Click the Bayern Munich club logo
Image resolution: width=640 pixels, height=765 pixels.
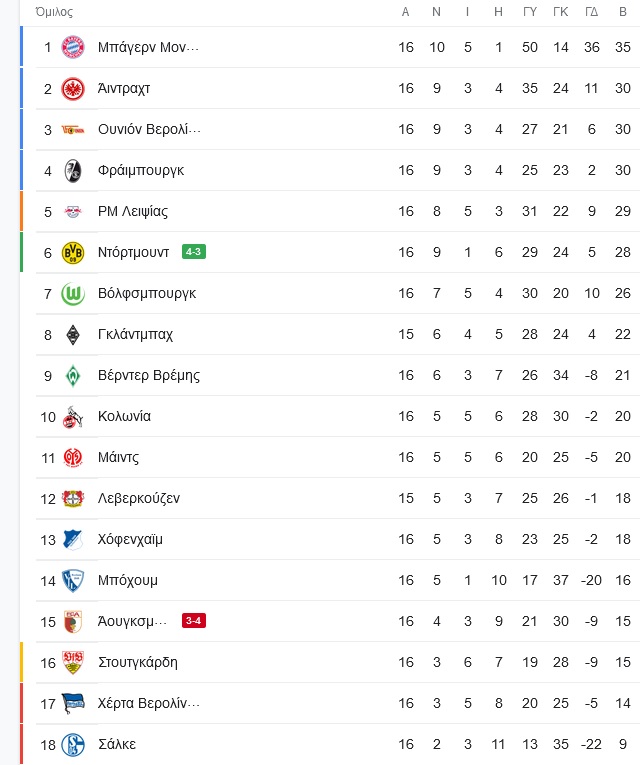pyautogui.click(x=73, y=48)
